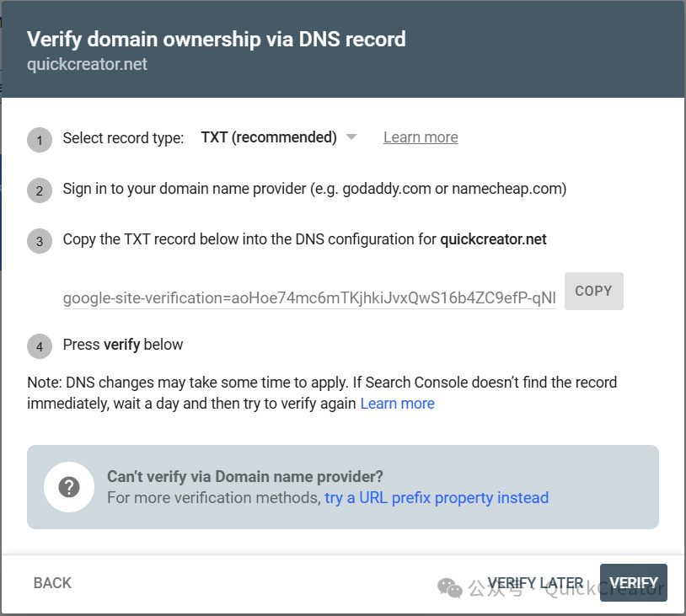Click quickcreator.net subtitle in the header
Screen dimensions: 686x616
click(x=87, y=64)
